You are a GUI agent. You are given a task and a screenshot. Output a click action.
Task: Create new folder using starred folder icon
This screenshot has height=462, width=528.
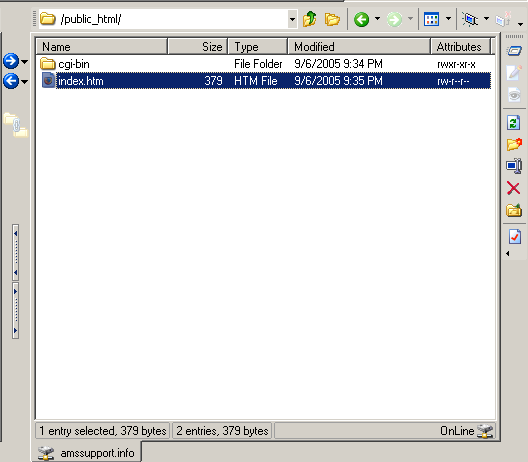(x=514, y=144)
